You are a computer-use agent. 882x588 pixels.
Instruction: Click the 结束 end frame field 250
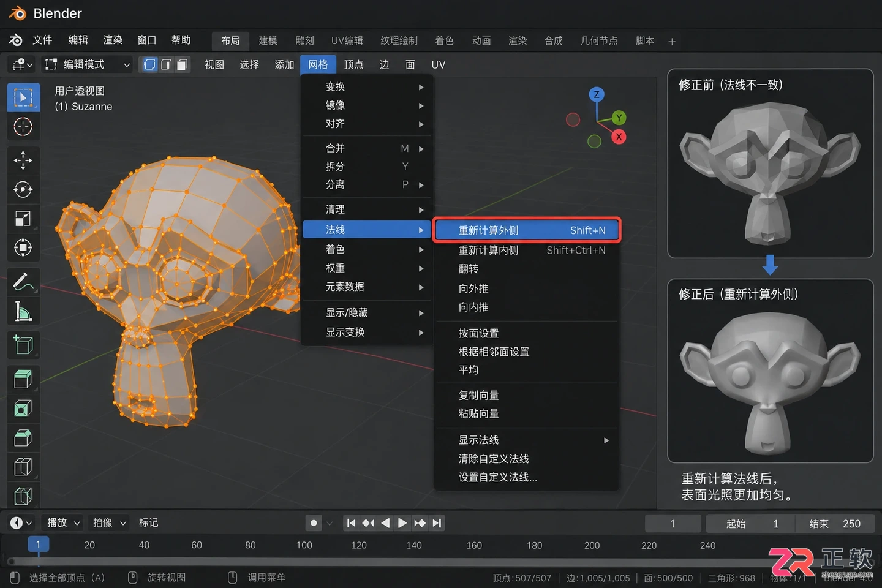click(x=834, y=524)
